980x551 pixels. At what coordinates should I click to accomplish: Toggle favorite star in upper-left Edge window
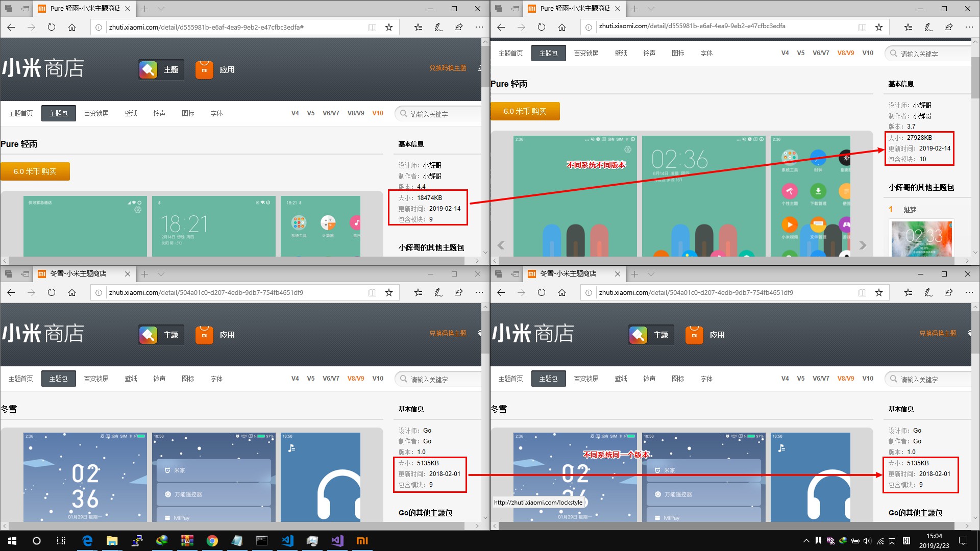pyautogui.click(x=389, y=27)
